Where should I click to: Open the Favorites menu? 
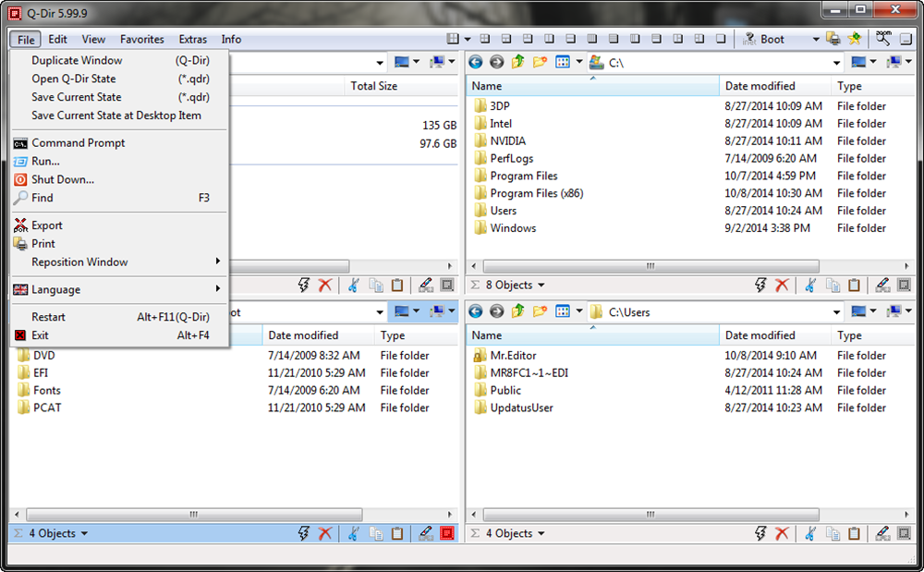click(x=142, y=40)
